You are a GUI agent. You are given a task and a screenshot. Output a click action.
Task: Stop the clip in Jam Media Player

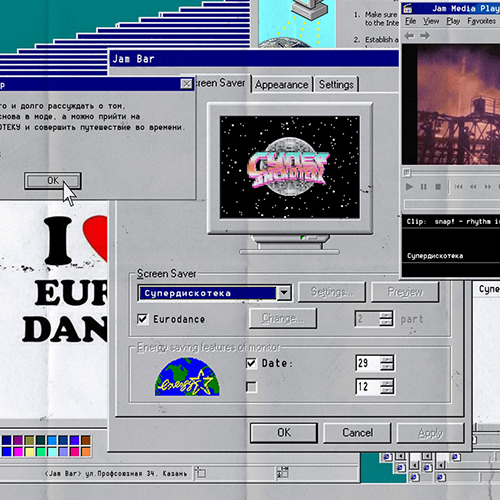(438, 187)
